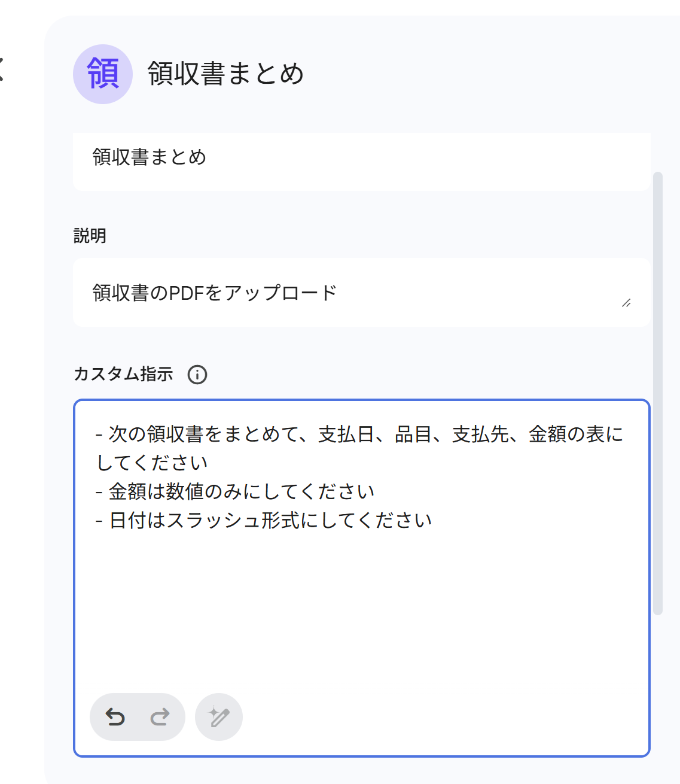The image size is (680, 784).
Task: Click the resize handle on the 説明 field
Action: 627,303
